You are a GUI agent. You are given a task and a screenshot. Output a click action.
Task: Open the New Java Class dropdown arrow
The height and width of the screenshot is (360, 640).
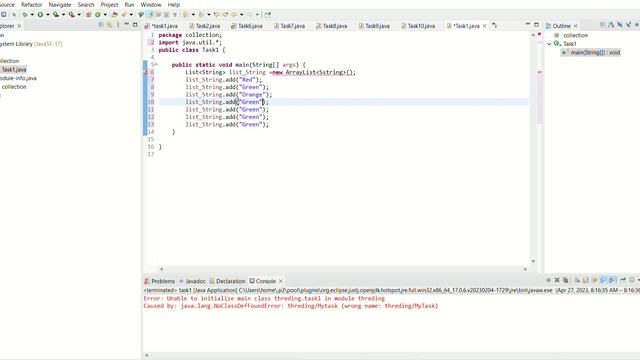(x=105, y=14)
